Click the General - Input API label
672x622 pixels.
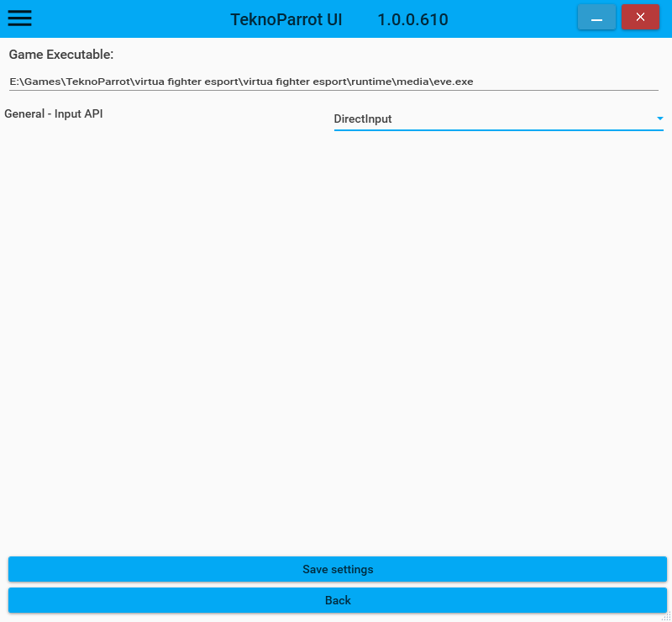click(x=54, y=113)
